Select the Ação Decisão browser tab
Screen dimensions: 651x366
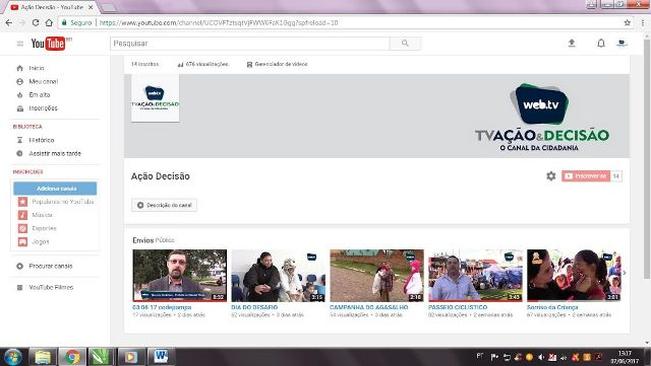[52, 7]
